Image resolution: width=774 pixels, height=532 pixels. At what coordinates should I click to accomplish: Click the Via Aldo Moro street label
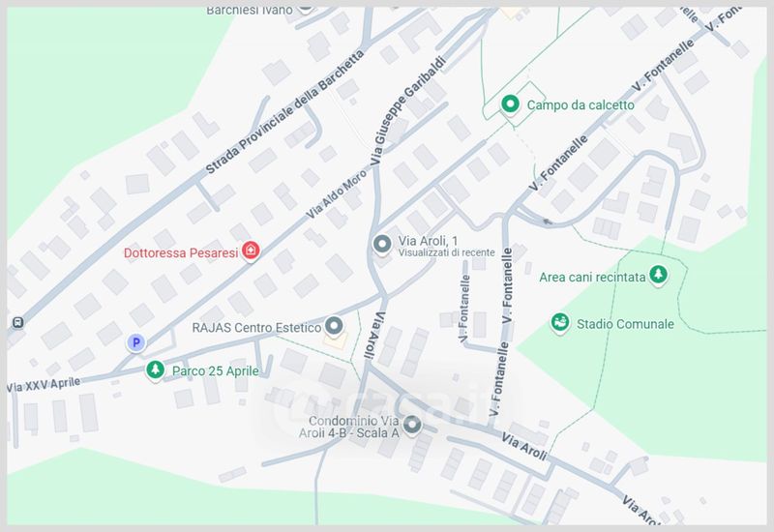coord(336,194)
